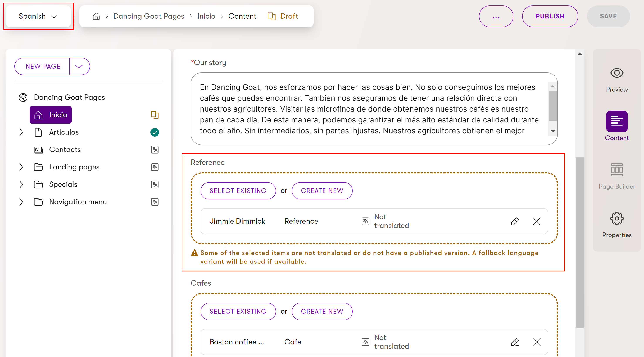Remove the Jimmie Dimmick reference item
The height and width of the screenshot is (357, 644).
(536, 221)
